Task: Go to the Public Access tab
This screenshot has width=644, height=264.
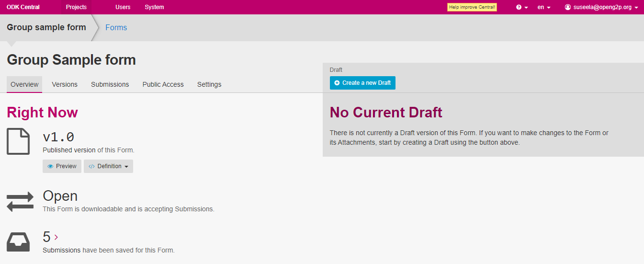Action: pyautogui.click(x=163, y=84)
